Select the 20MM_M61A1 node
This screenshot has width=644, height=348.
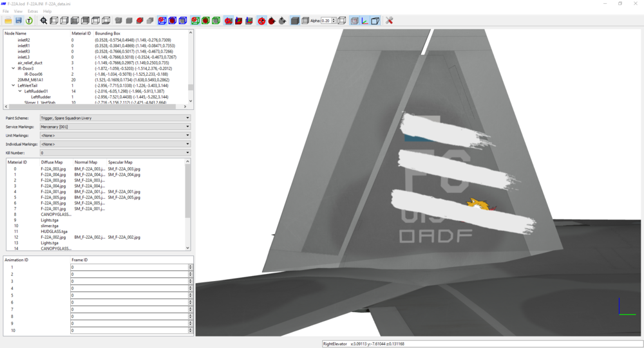click(30, 80)
